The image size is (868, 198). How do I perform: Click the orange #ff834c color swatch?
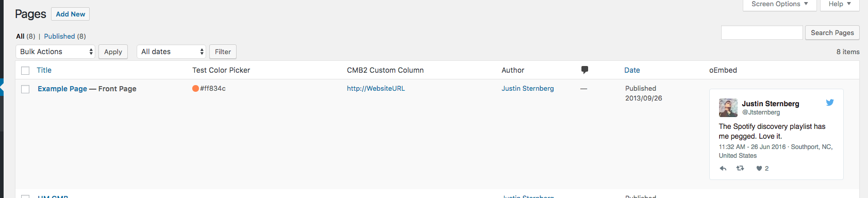(x=196, y=88)
